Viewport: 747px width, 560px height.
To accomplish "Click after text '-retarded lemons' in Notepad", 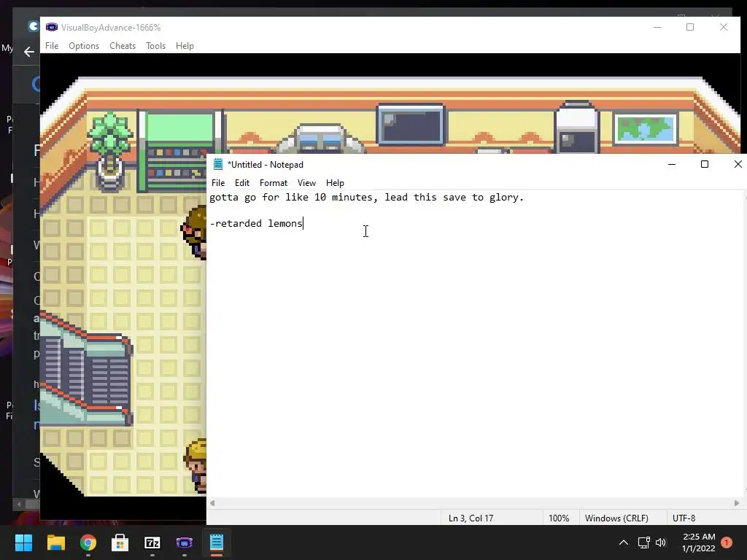I will pyautogui.click(x=304, y=223).
